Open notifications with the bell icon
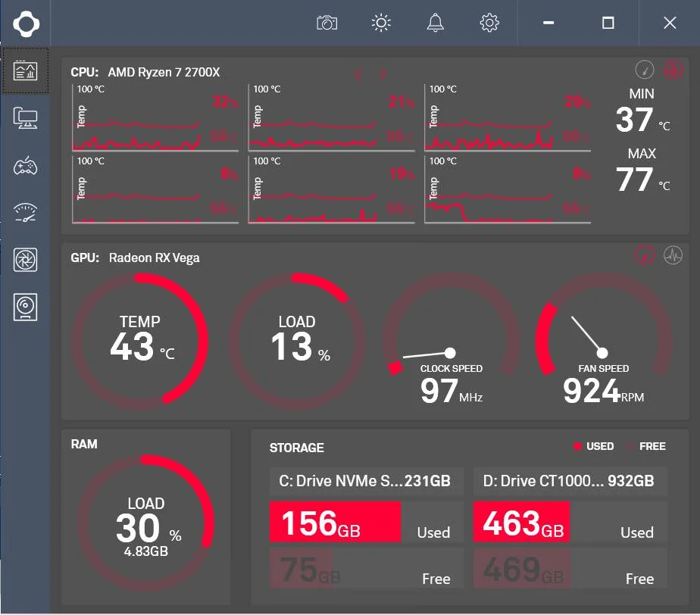 pyautogui.click(x=436, y=23)
